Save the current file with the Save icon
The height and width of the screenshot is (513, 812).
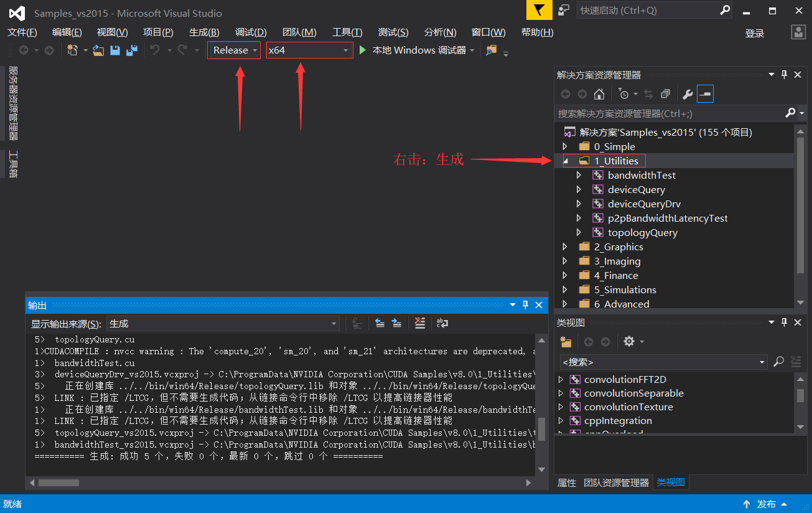tap(115, 50)
